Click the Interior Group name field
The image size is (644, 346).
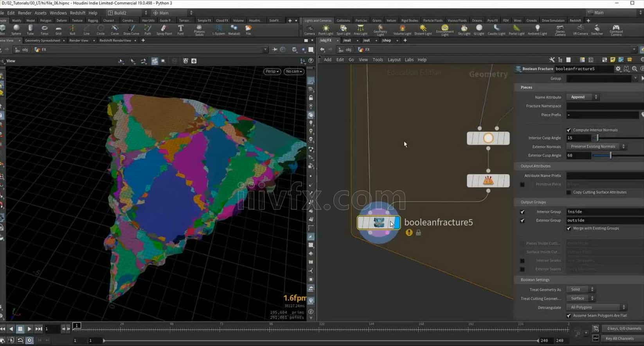click(605, 212)
